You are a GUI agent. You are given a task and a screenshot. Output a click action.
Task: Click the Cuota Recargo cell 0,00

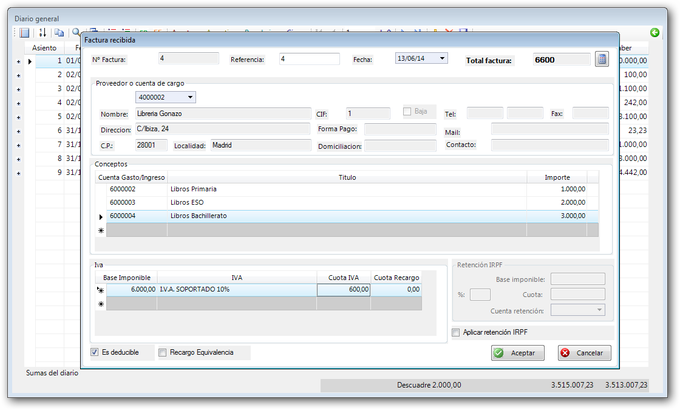396,289
